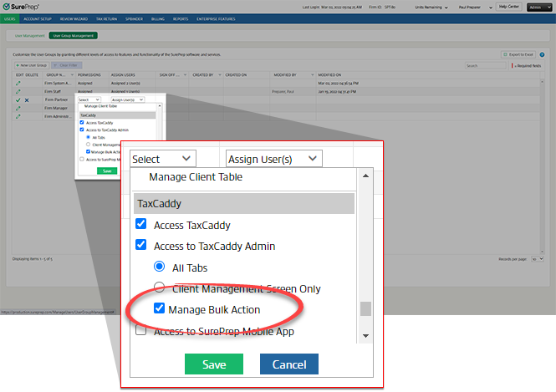Screen dimensions: 556x392
Task: Toggle Manage Bulk Action in enlarged callout
Action: click(159, 308)
